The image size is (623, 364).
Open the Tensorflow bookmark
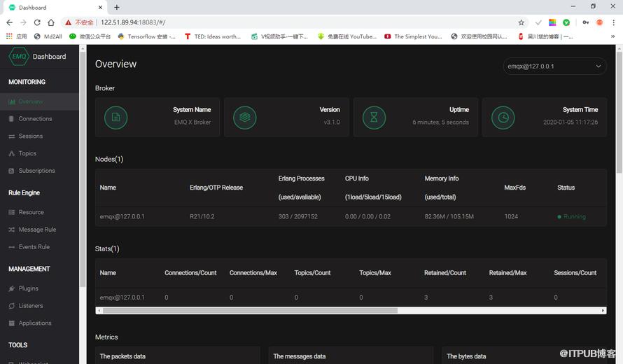pyautogui.click(x=146, y=36)
